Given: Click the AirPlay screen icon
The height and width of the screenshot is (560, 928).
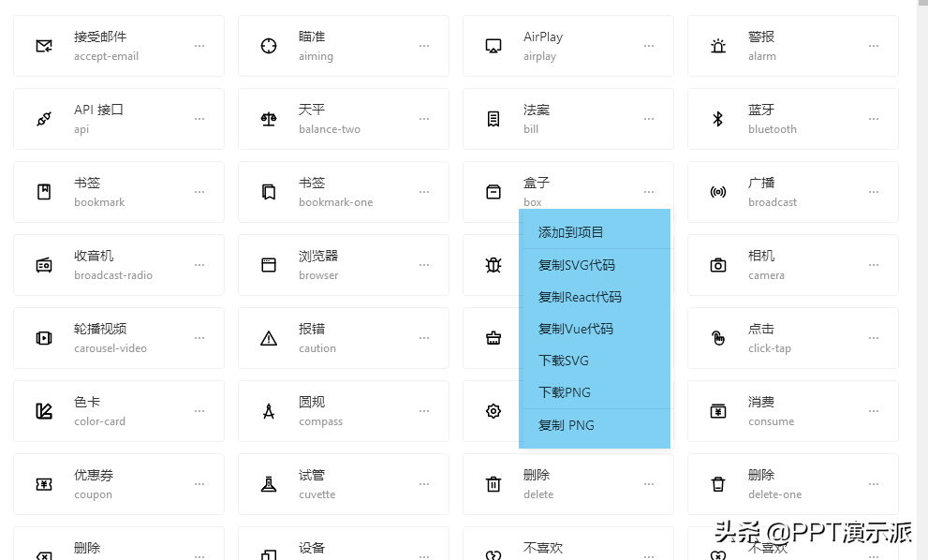Looking at the screenshot, I should pyautogui.click(x=493, y=46).
